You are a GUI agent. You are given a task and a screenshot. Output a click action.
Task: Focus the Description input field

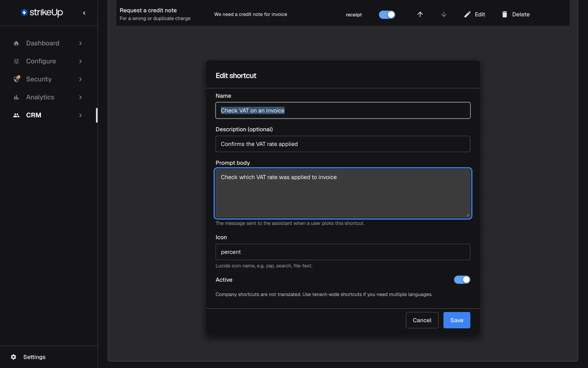[343, 144]
